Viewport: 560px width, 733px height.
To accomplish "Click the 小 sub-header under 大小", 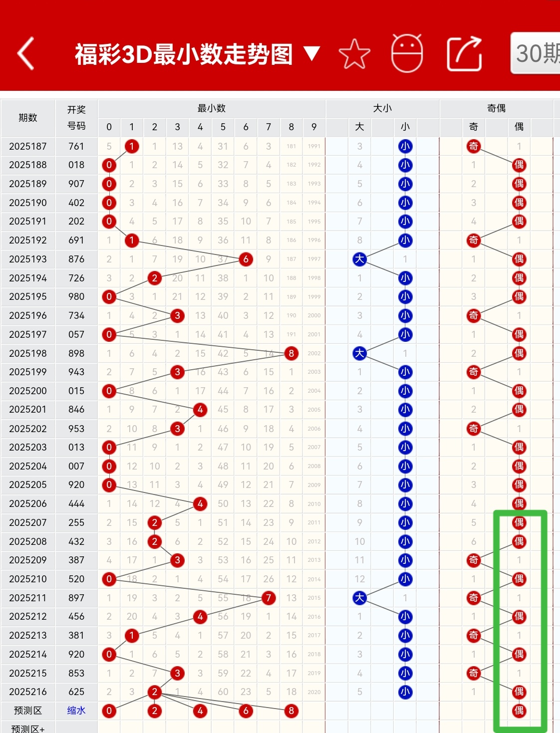I will 405,127.
